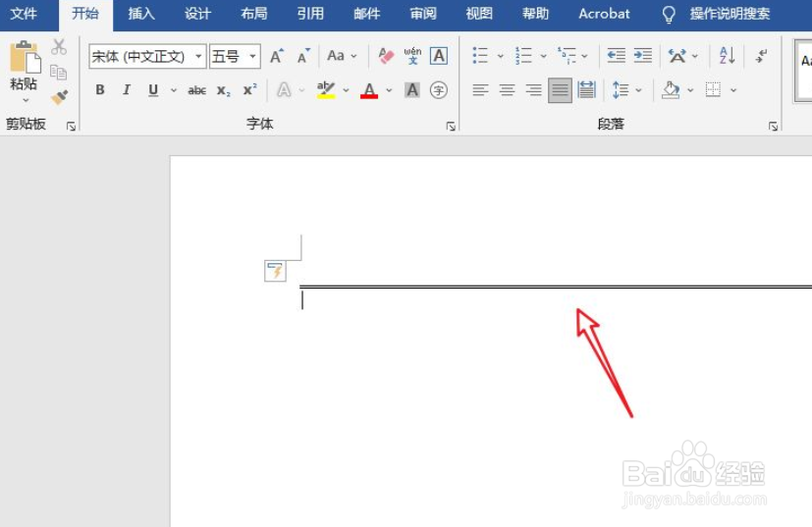812x527 pixels.
Task: Center align the text
Action: click(507, 90)
